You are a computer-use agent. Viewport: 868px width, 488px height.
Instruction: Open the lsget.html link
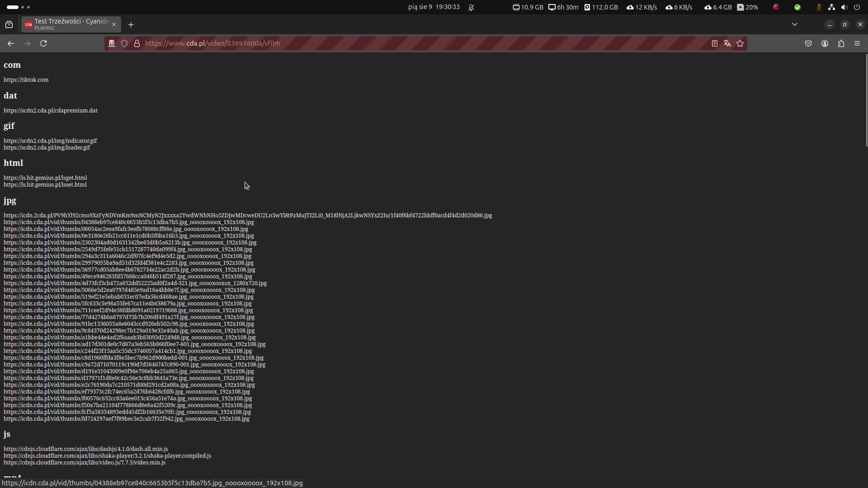coord(45,178)
